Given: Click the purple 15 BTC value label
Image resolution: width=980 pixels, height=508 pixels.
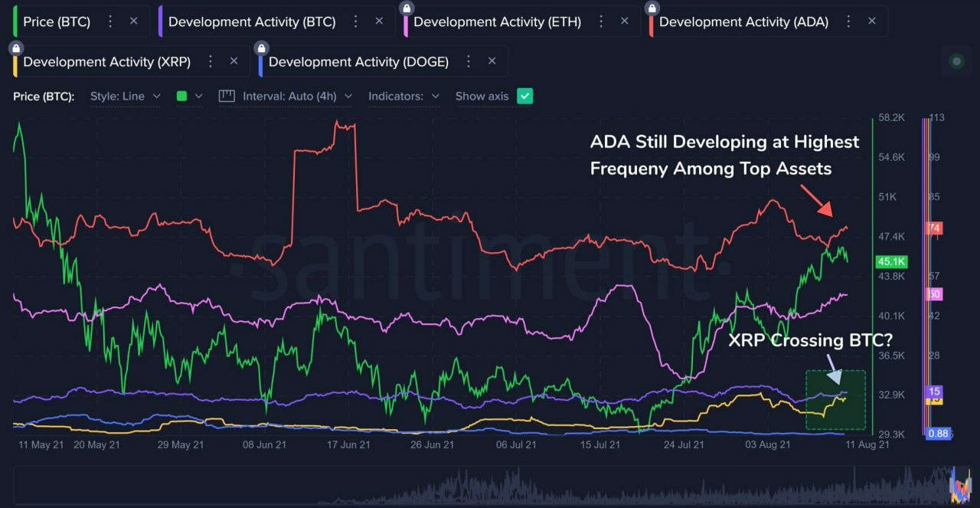Looking at the screenshot, I should pos(934,392).
